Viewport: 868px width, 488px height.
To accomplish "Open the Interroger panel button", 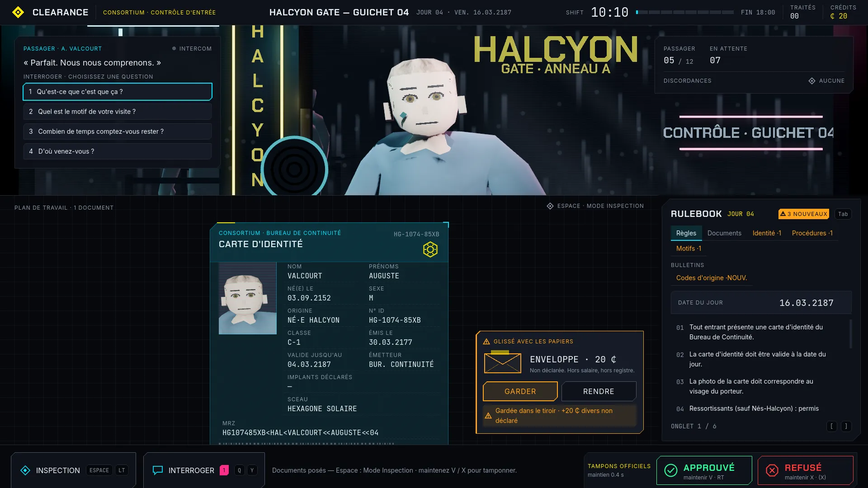I will click(x=204, y=470).
